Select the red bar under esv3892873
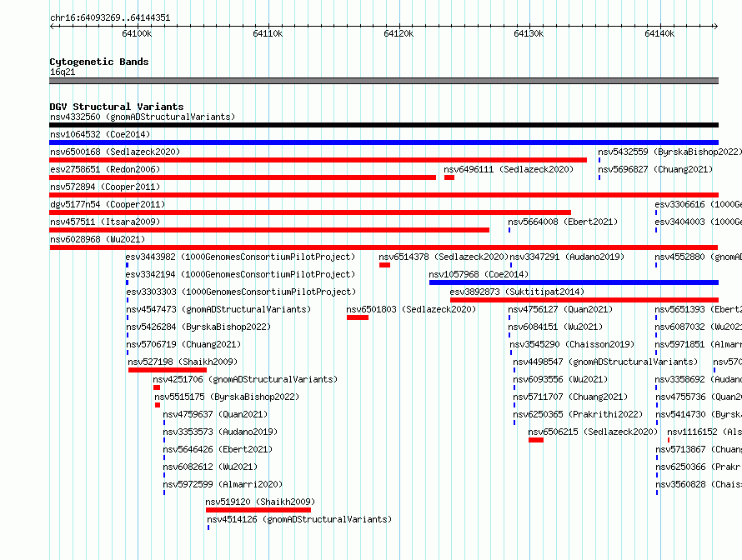 click(584, 300)
